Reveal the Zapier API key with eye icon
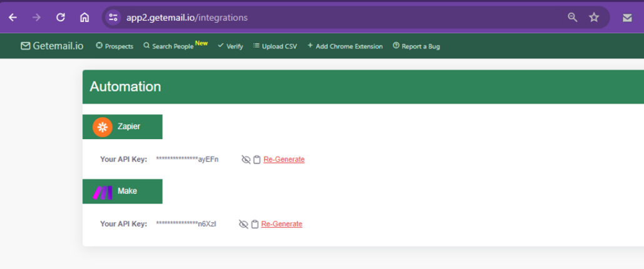 [x=246, y=160]
